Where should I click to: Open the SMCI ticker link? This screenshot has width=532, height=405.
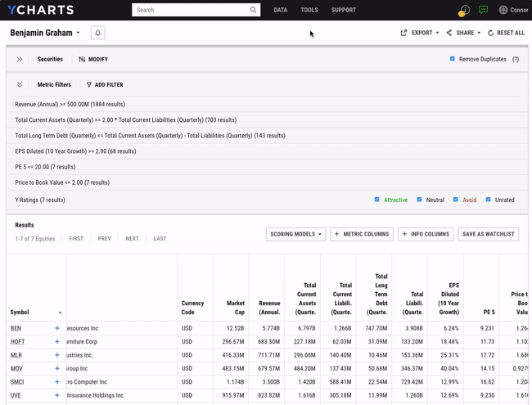pyautogui.click(x=17, y=382)
